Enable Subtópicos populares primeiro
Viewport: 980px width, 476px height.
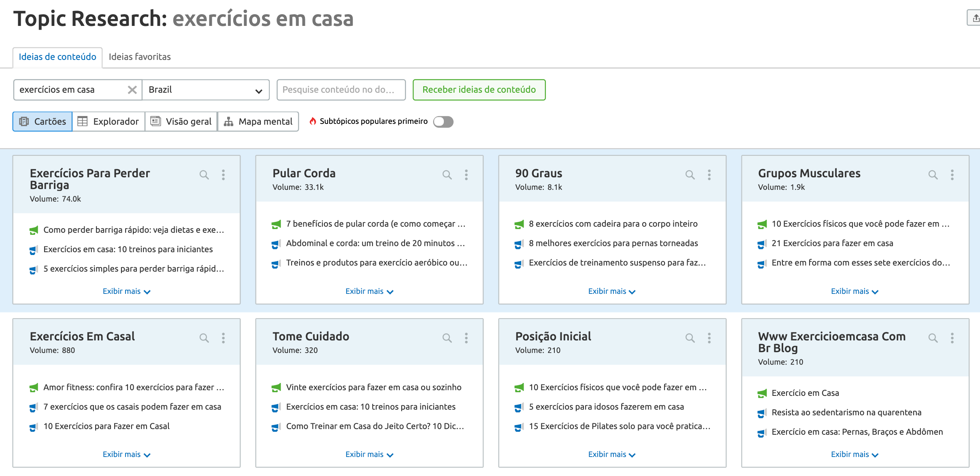pos(443,122)
